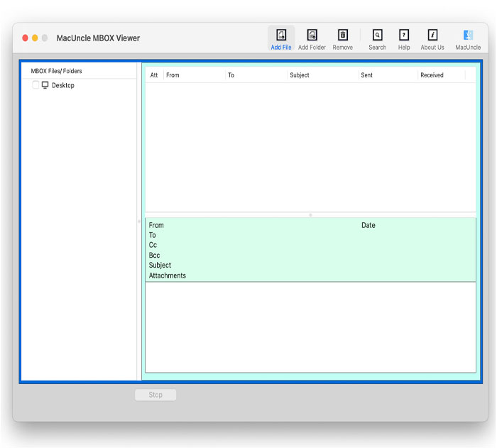The height and width of the screenshot is (448, 497).
Task: Open the About Us info icon
Action: pyautogui.click(x=432, y=35)
